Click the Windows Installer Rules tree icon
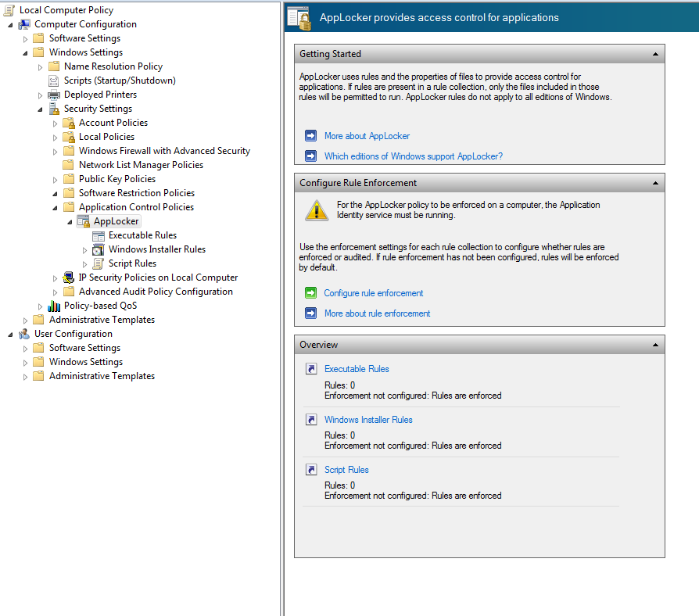This screenshot has width=699, height=616. click(x=99, y=249)
